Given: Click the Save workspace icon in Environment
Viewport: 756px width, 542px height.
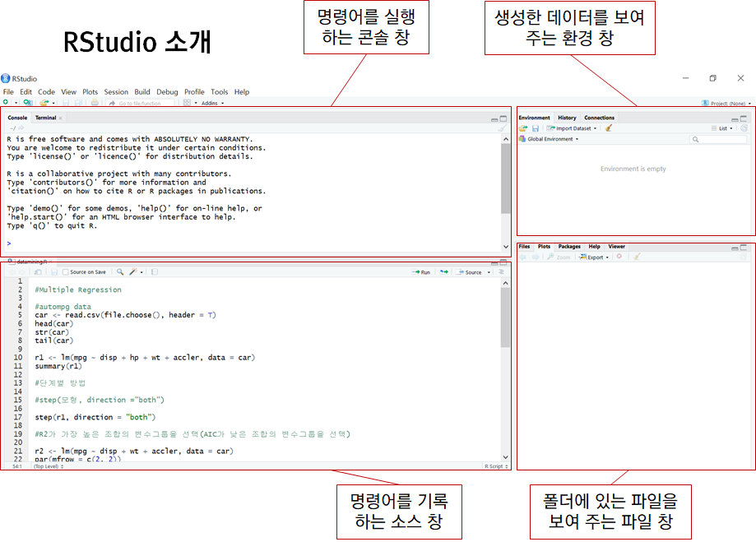Looking at the screenshot, I should click(x=536, y=128).
